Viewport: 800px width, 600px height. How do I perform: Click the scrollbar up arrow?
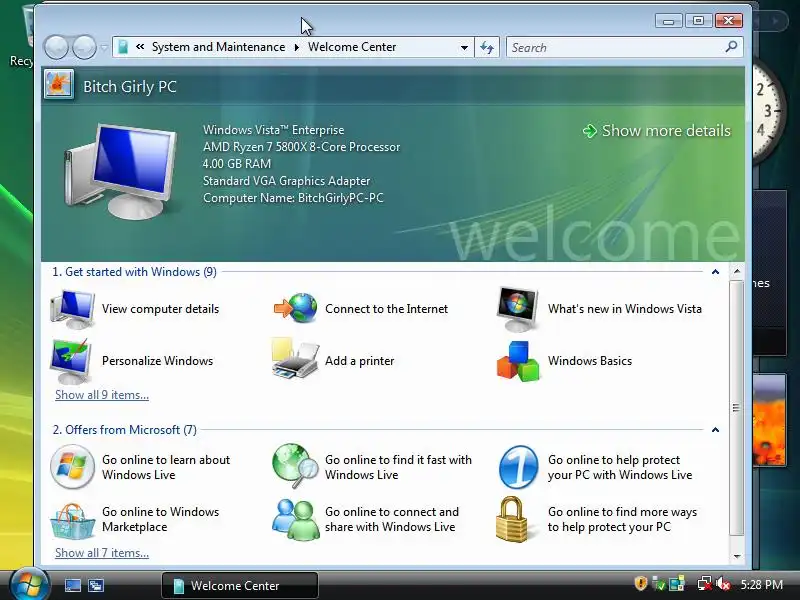click(x=737, y=271)
